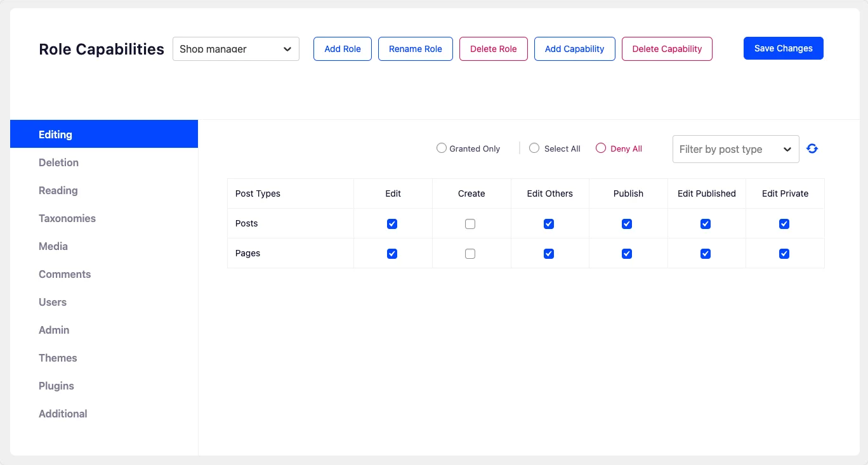Screen dimensions: 868x465
Task: Open the Filter by post type dropdown
Action: click(735, 148)
